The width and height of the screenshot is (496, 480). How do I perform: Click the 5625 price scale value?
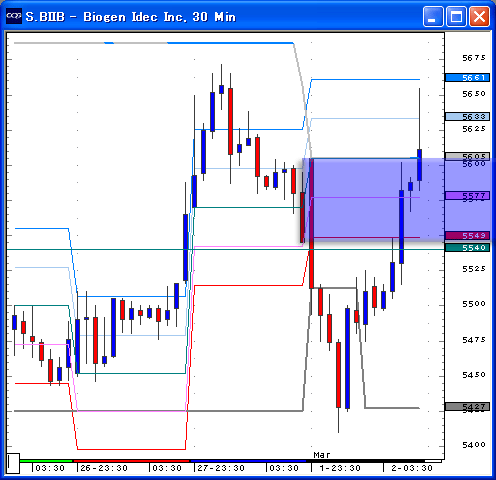474,129
